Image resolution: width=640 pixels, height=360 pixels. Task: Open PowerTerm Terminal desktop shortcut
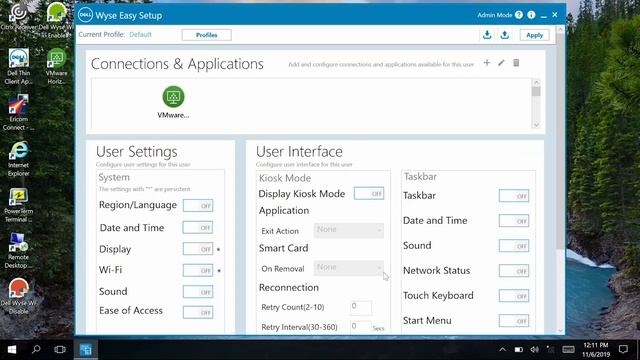point(18,205)
